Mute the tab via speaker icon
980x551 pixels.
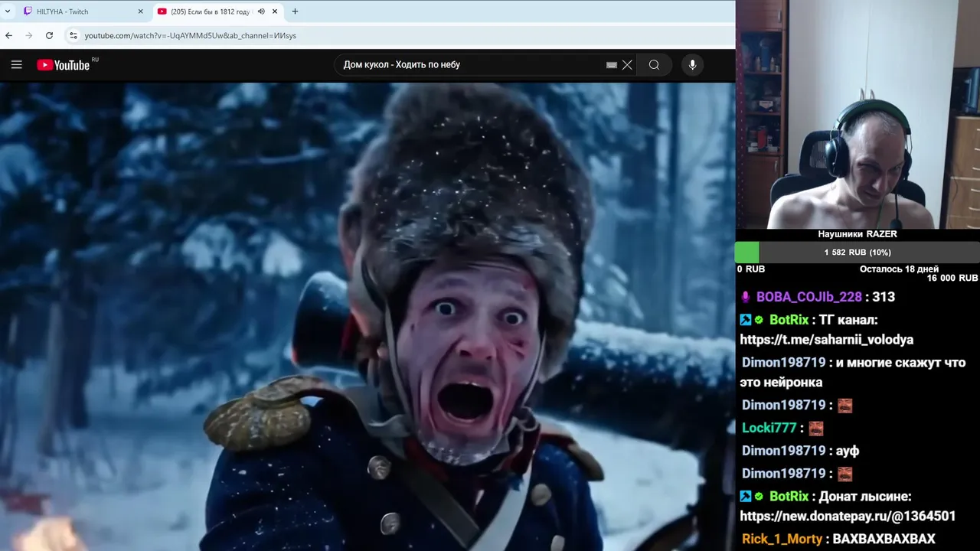[x=261, y=11]
